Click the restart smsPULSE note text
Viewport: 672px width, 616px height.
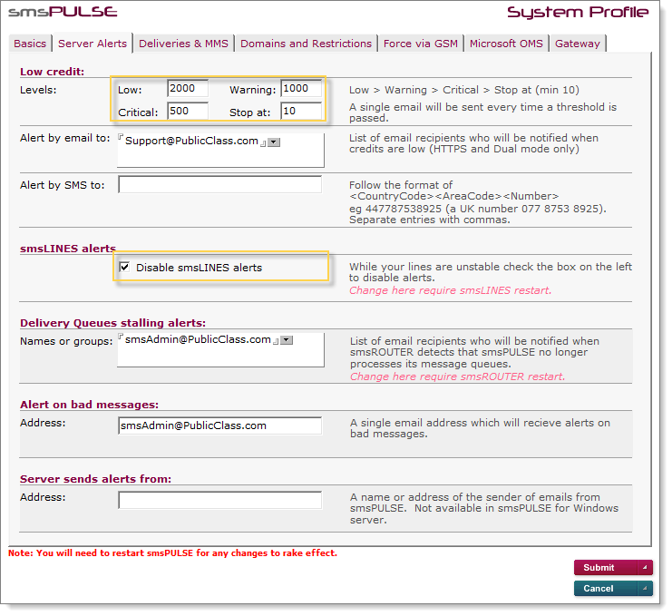[172, 553]
